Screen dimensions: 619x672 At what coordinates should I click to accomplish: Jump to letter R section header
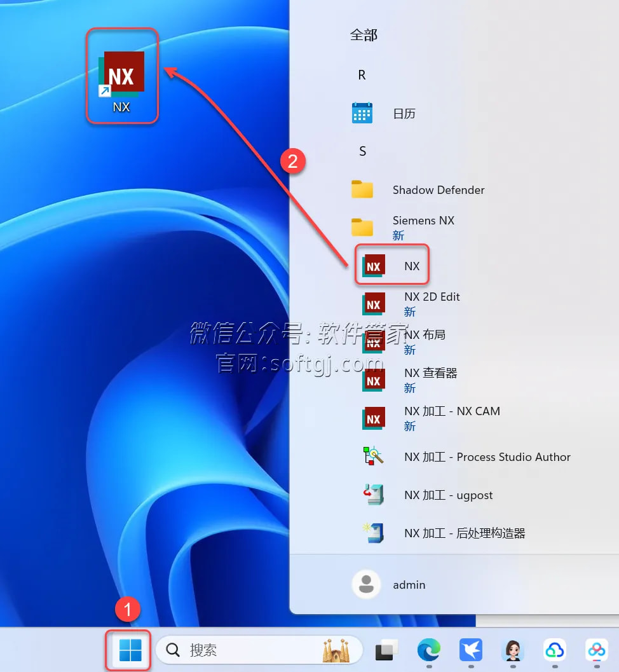(362, 75)
